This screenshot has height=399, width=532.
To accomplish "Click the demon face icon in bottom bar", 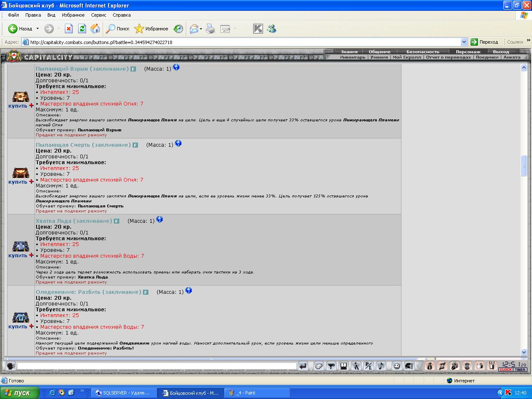I will [467, 366].
